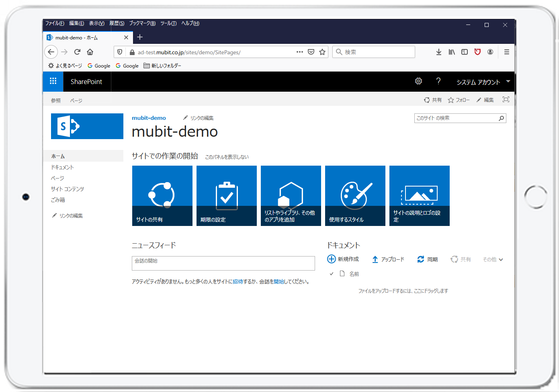Toggle select-all checkmark in document list
559x392 pixels.
pos(332,274)
